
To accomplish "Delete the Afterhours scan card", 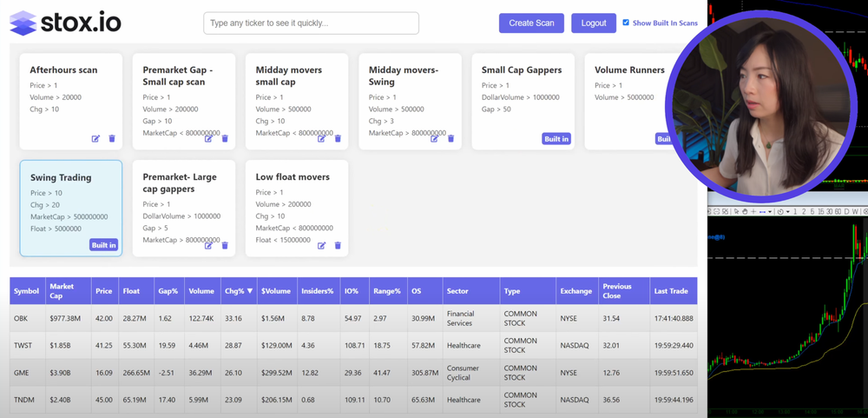I will (112, 138).
